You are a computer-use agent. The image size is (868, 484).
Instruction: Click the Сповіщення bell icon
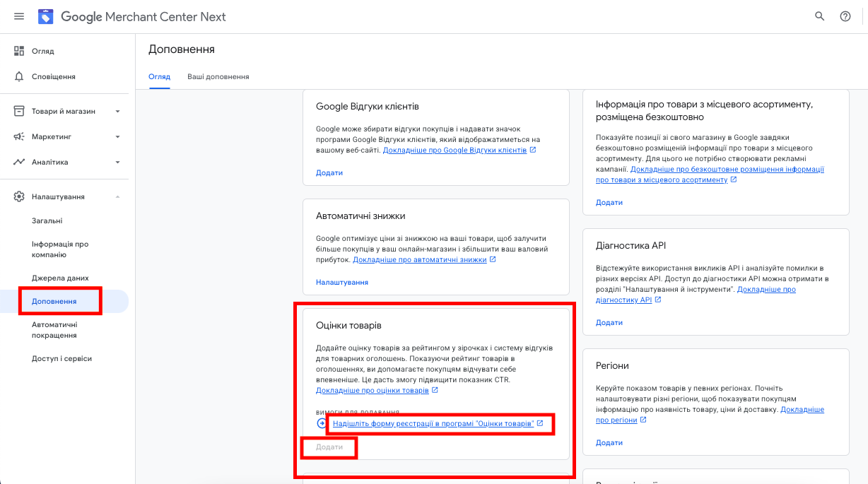(x=19, y=76)
